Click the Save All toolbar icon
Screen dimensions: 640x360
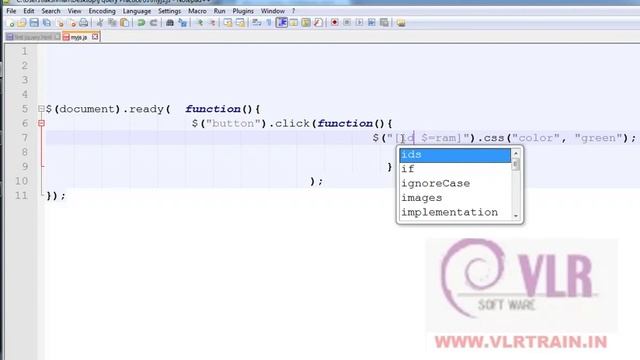(x=47, y=23)
